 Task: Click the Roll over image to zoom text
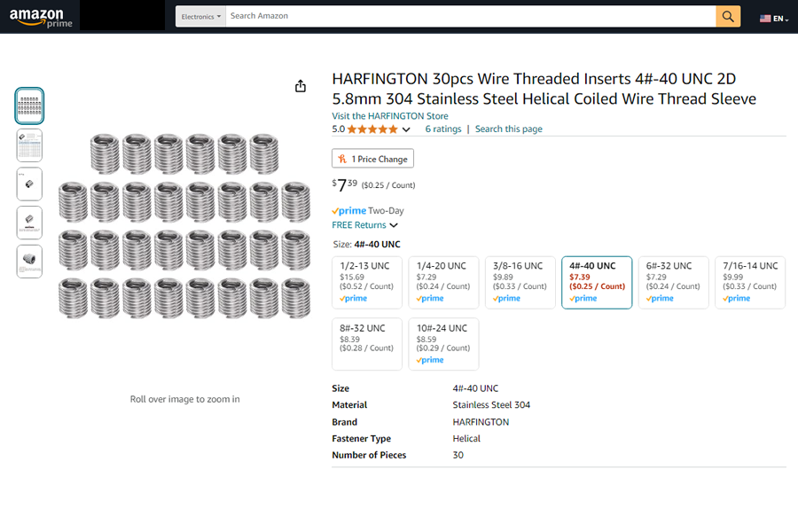click(x=184, y=399)
